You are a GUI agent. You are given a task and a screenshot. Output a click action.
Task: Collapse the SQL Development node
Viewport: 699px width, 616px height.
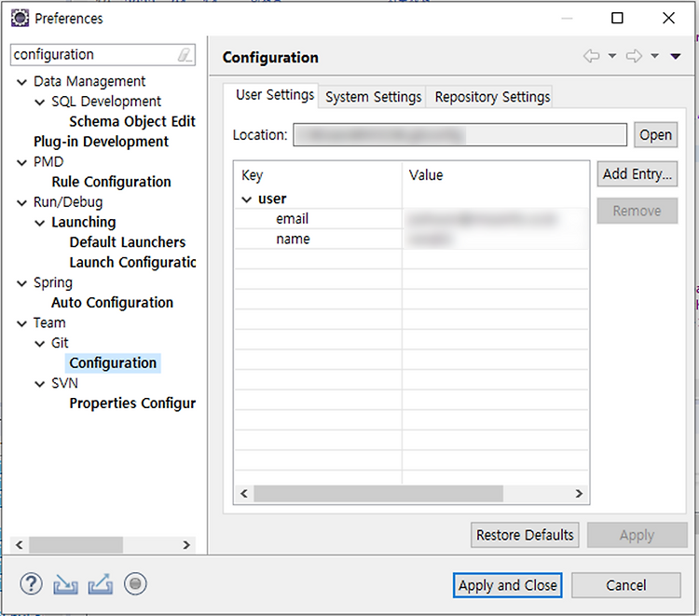pyautogui.click(x=40, y=103)
